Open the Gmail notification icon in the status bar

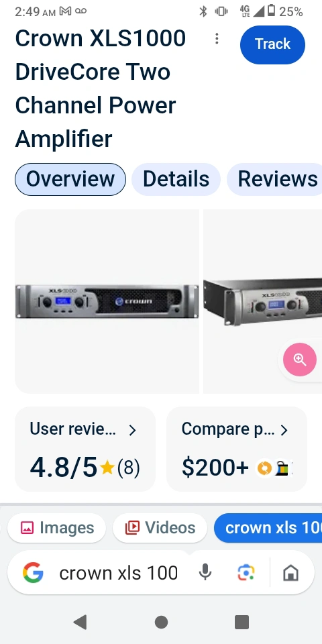65,11
